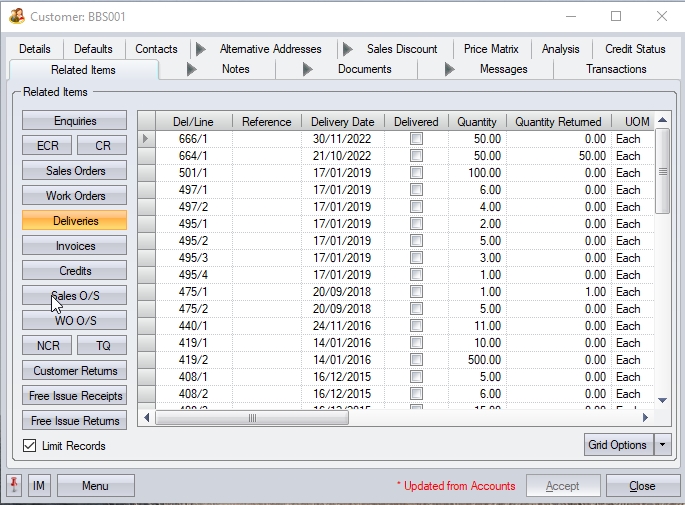Tick the Delivered checkbox for delivery 501/1

(x=416, y=173)
